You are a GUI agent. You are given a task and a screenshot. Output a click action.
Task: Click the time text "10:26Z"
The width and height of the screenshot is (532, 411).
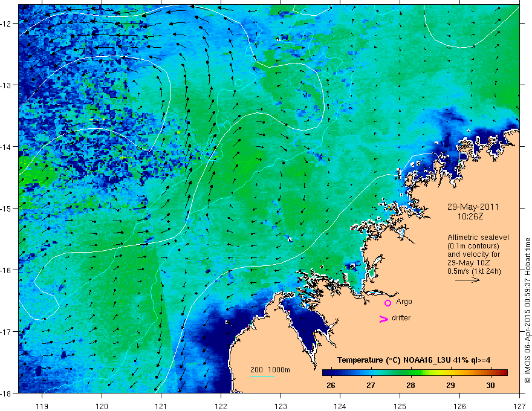470,216
